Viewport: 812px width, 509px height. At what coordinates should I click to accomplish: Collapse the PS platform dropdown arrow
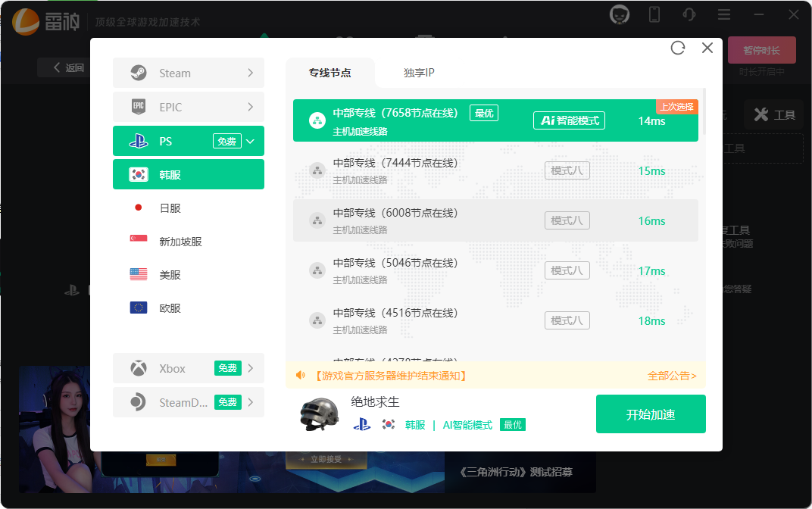point(250,142)
